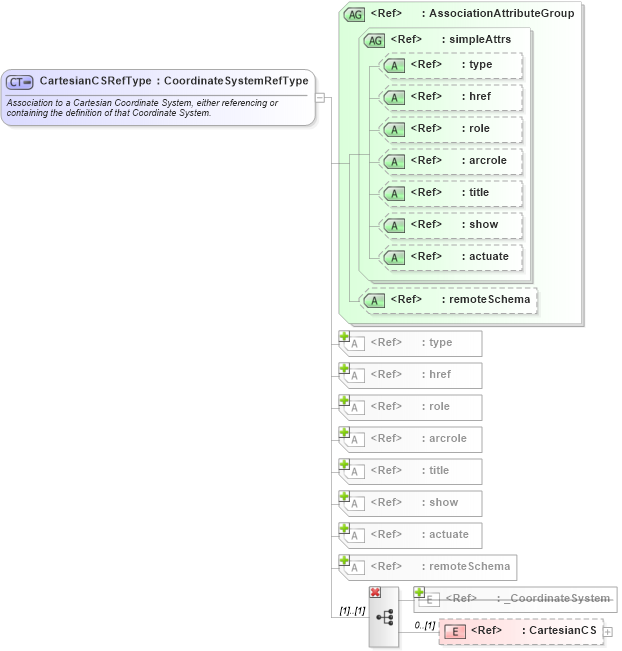Select the struck-through _CoordinateSystem element label

tap(557, 598)
